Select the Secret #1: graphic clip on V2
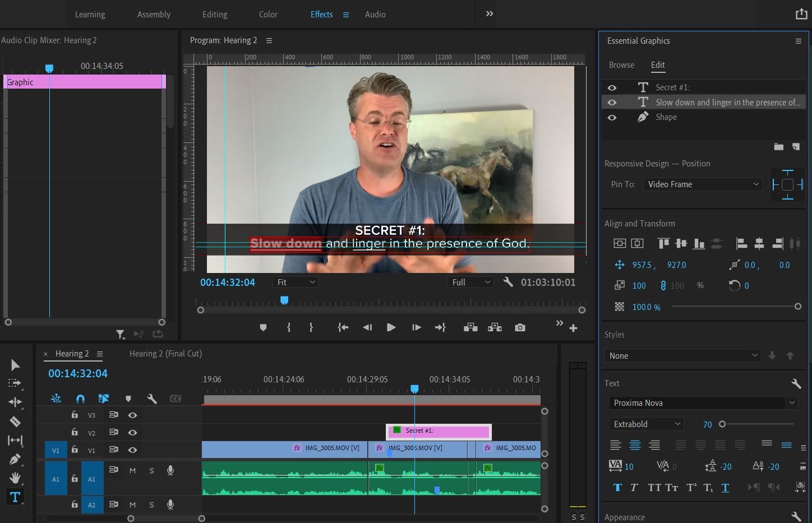Image resolution: width=812 pixels, height=523 pixels. pyautogui.click(x=439, y=431)
